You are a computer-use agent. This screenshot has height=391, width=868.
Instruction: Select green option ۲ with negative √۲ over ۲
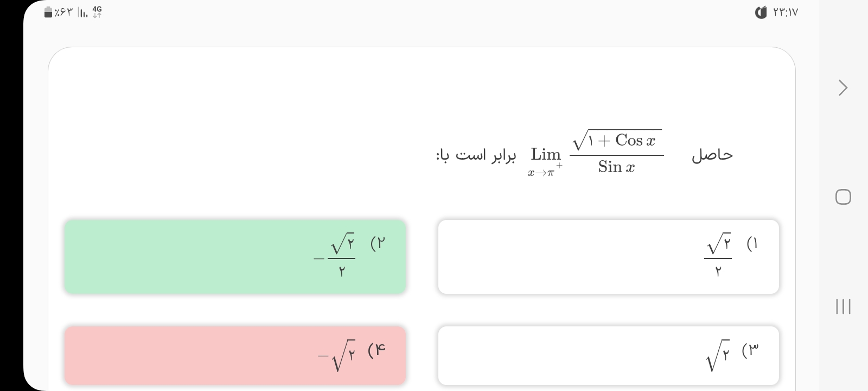pyautogui.click(x=235, y=257)
